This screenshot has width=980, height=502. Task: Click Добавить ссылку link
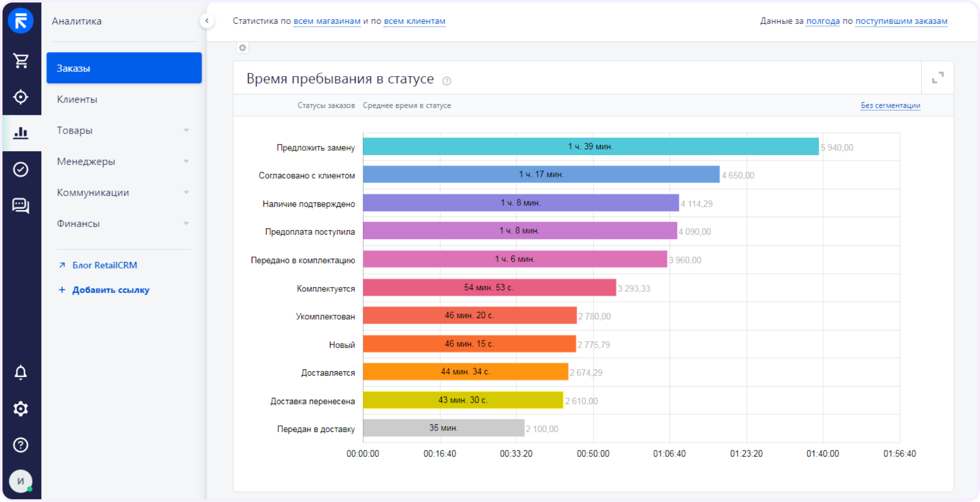[111, 290]
